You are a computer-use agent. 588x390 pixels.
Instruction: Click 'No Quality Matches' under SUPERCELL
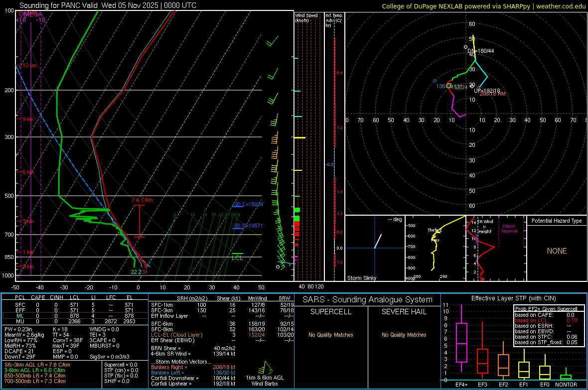point(331,335)
